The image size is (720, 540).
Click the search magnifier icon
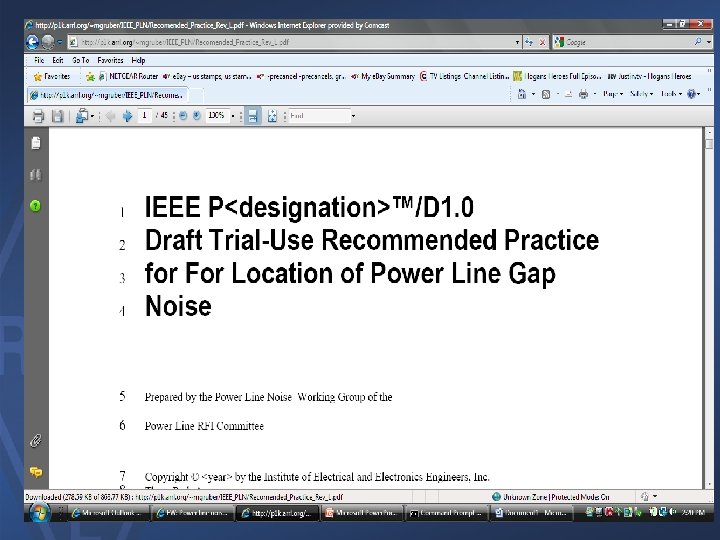(x=698, y=42)
